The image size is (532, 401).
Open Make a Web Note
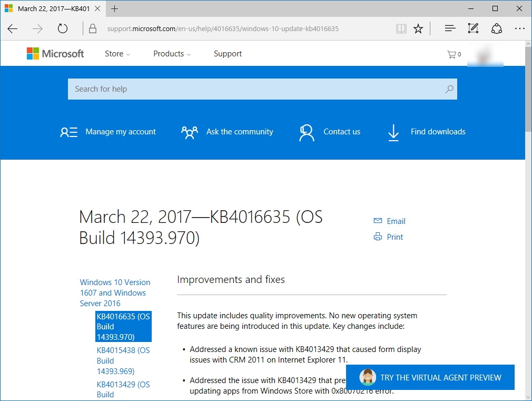[472, 28]
